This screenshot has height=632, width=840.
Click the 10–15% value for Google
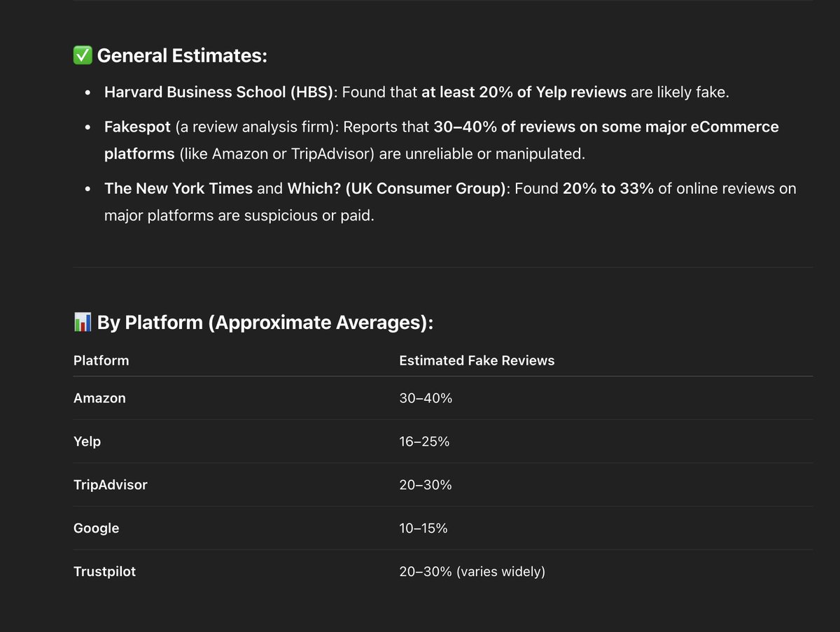423,528
